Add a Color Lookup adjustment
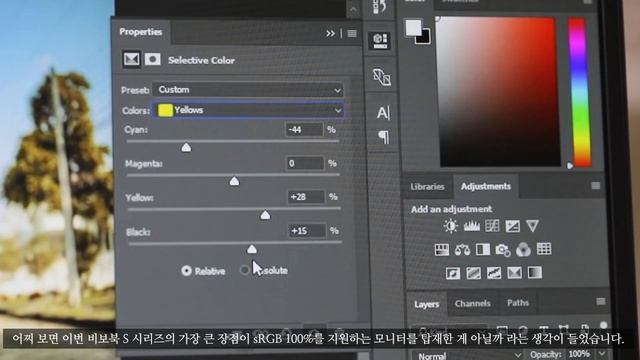This screenshot has width=640, height=360. coord(544,249)
